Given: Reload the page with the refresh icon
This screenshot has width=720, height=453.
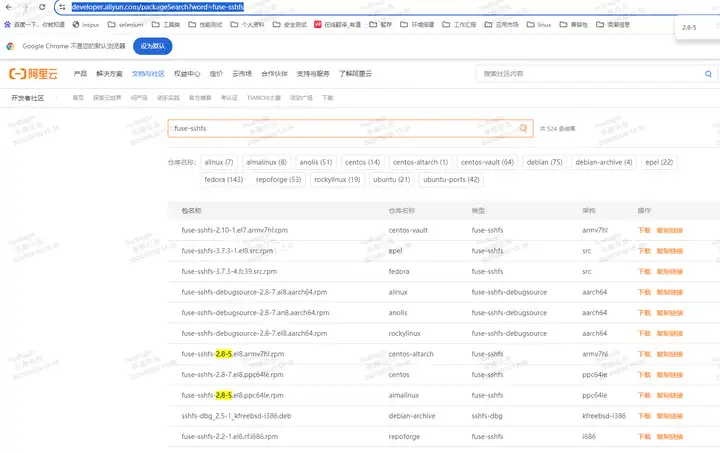Looking at the screenshot, I should 42,7.
